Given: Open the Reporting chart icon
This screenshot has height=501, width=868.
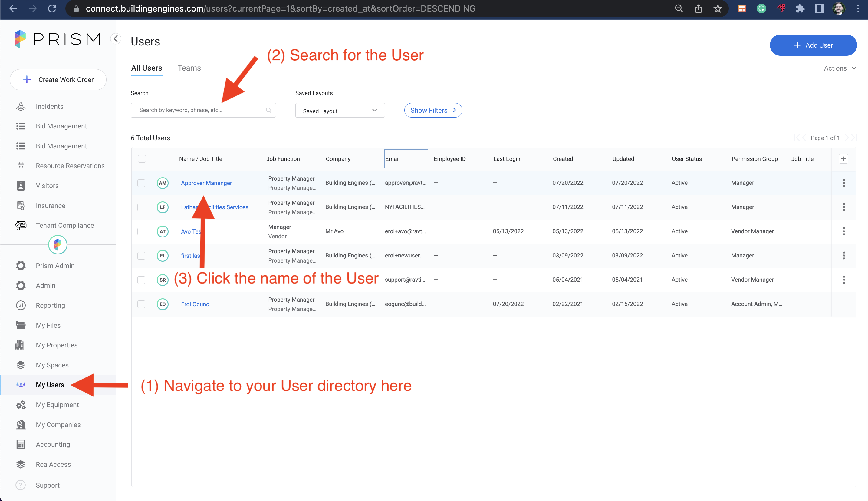Looking at the screenshot, I should pos(21,305).
